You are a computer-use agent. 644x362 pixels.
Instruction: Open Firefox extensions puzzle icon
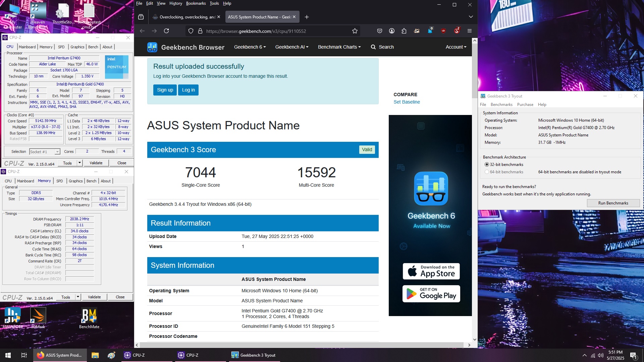pyautogui.click(x=404, y=31)
